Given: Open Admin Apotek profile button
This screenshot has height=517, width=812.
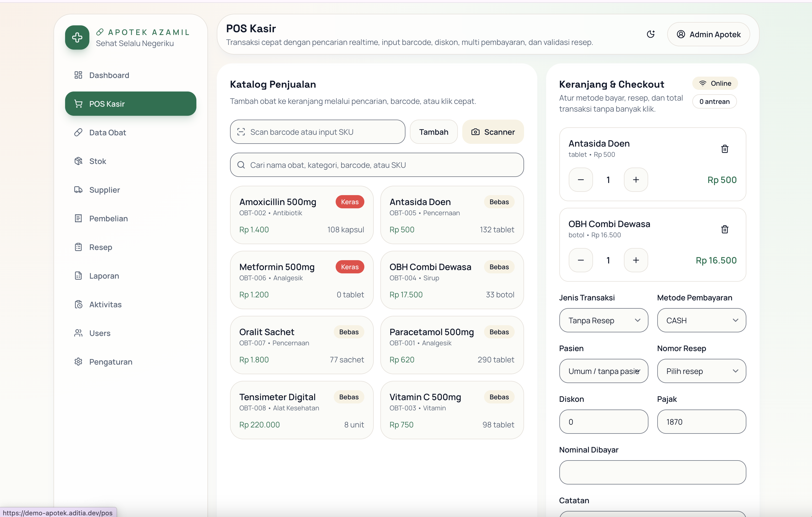Looking at the screenshot, I should tap(708, 34).
